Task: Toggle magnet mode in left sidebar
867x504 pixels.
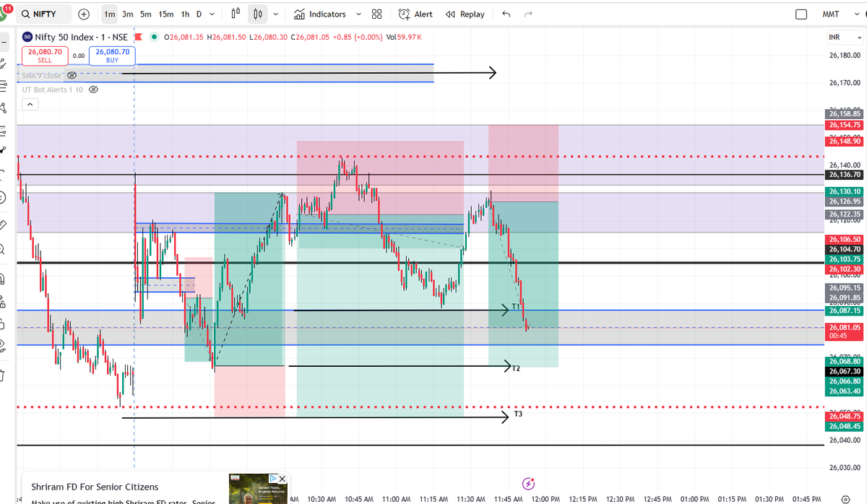Action: click(x=4, y=277)
